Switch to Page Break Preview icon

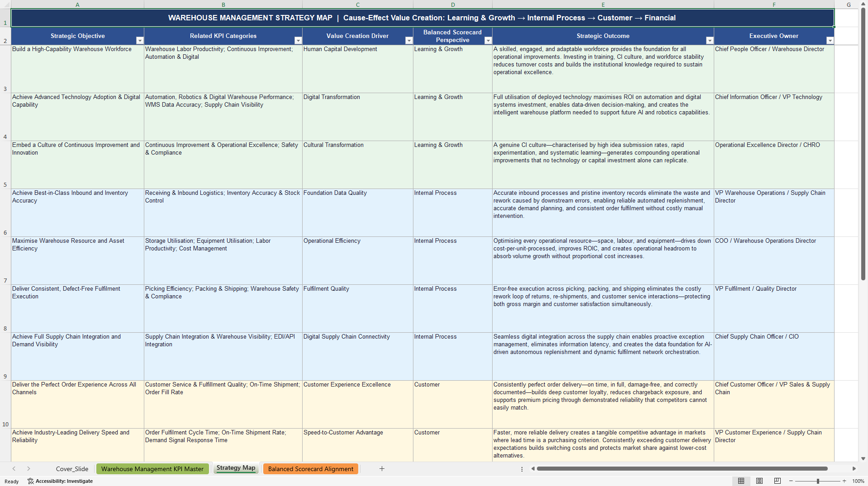click(x=778, y=481)
